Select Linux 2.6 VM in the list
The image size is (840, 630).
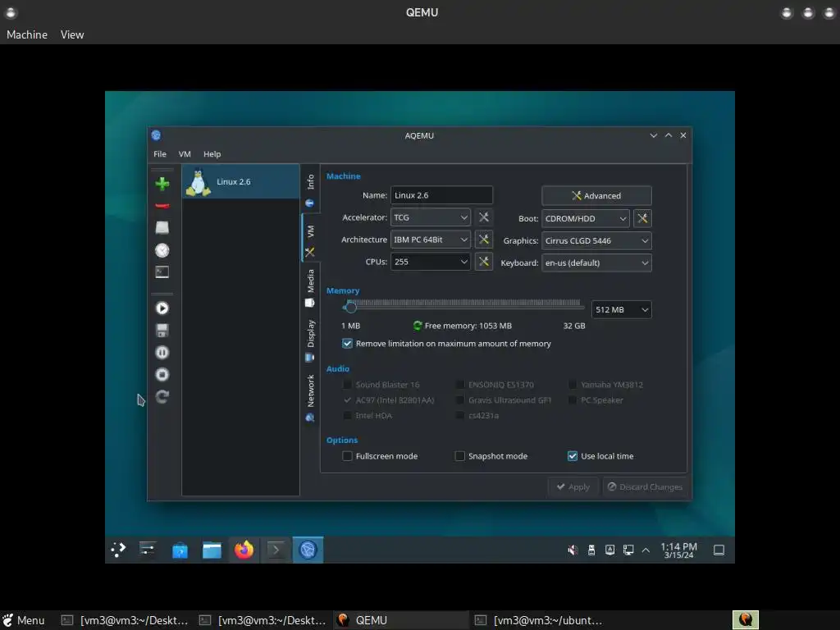(240, 181)
